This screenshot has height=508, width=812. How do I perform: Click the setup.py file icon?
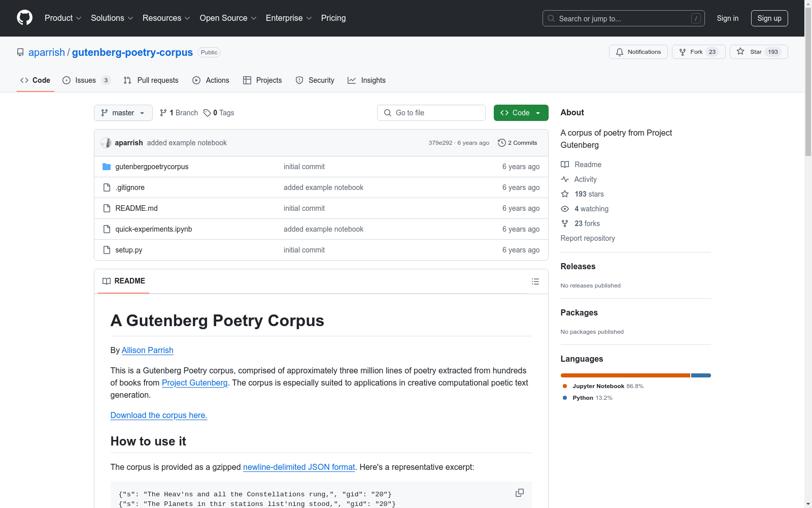click(x=107, y=250)
